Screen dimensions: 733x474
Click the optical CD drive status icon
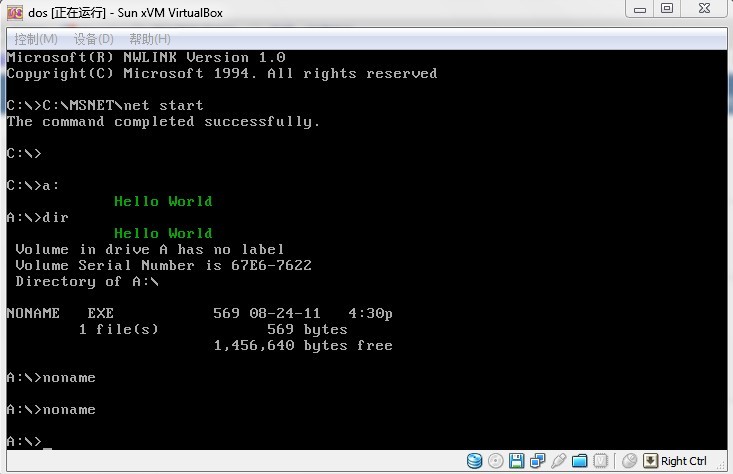point(495,461)
